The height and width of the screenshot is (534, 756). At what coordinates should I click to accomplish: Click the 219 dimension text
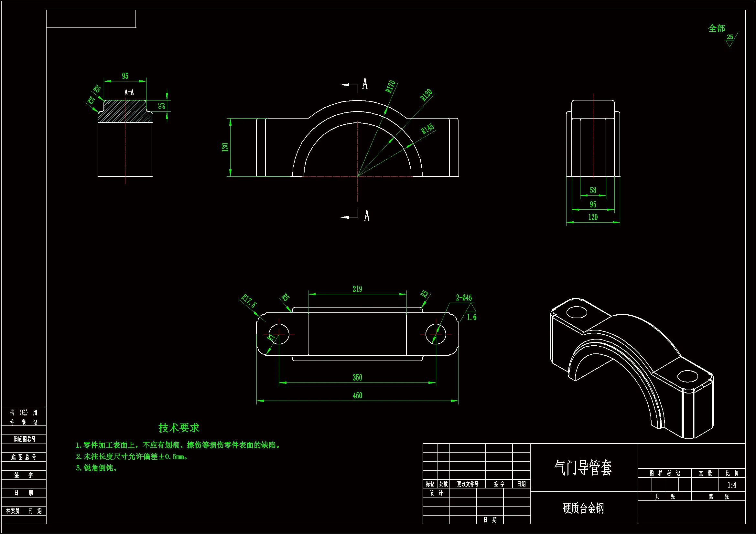tap(357, 289)
